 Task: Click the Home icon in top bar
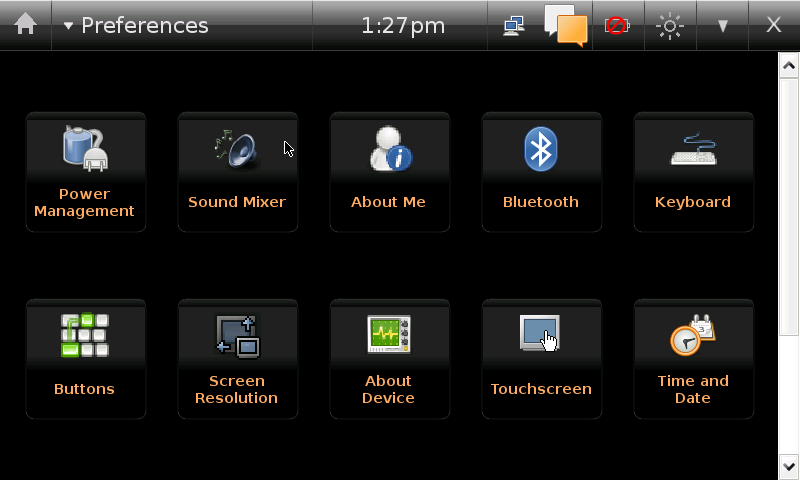(25, 24)
